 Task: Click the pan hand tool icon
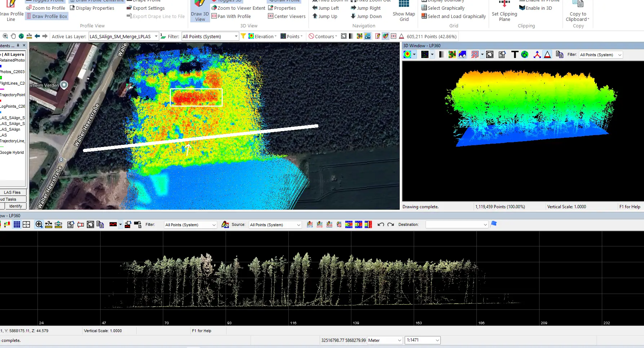[x=13, y=36]
